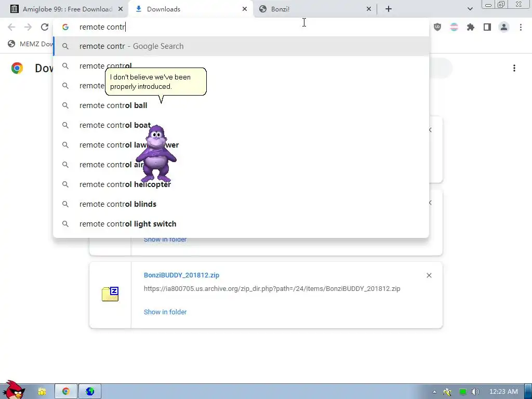Open the striped flag extension icon
The width and height of the screenshot is (532, 399).
(454, 27)
